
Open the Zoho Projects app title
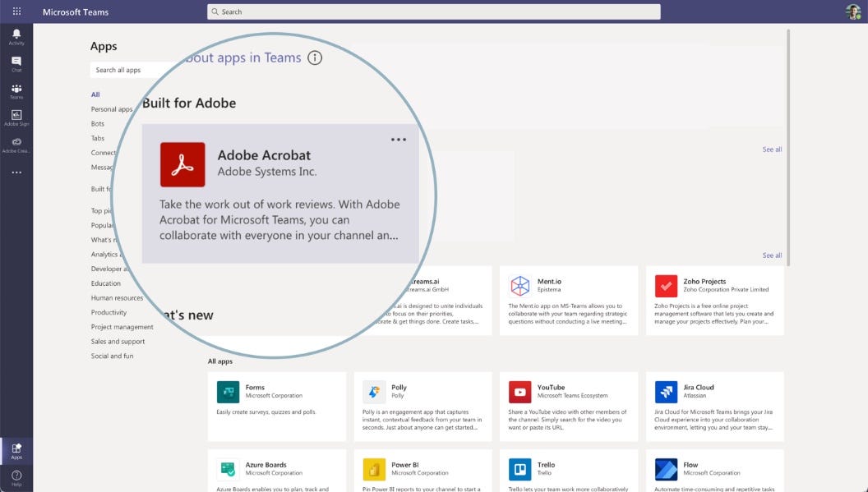click(x=704, y=281)
